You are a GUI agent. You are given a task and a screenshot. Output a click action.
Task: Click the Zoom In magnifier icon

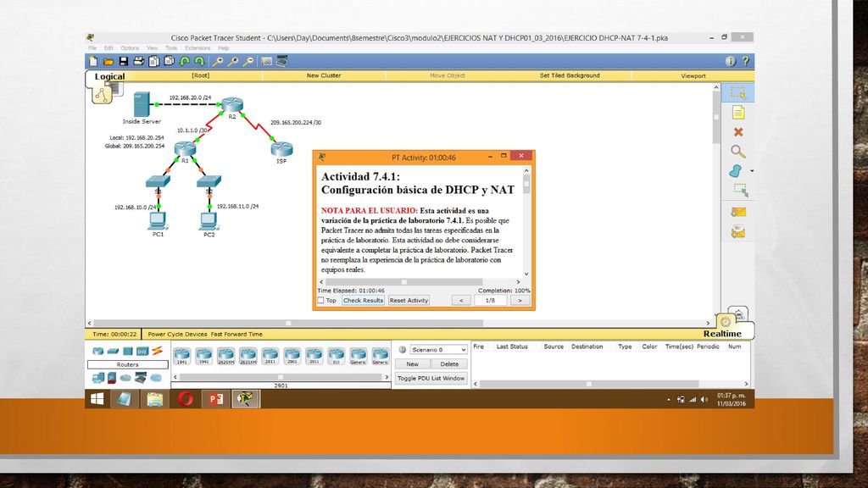pyautogui.click(x=218, y=61)
